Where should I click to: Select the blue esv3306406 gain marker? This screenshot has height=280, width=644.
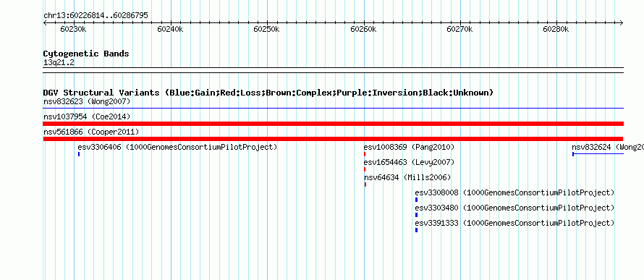(78, 154)
